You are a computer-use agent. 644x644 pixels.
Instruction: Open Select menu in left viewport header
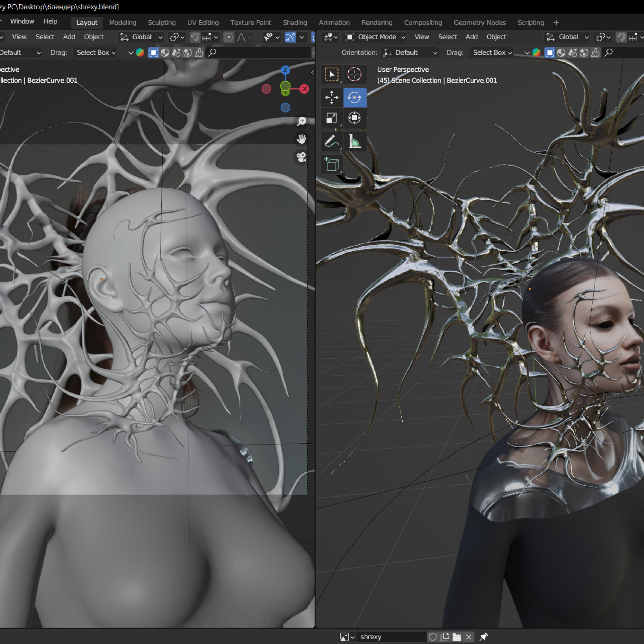tap(45, 37)
